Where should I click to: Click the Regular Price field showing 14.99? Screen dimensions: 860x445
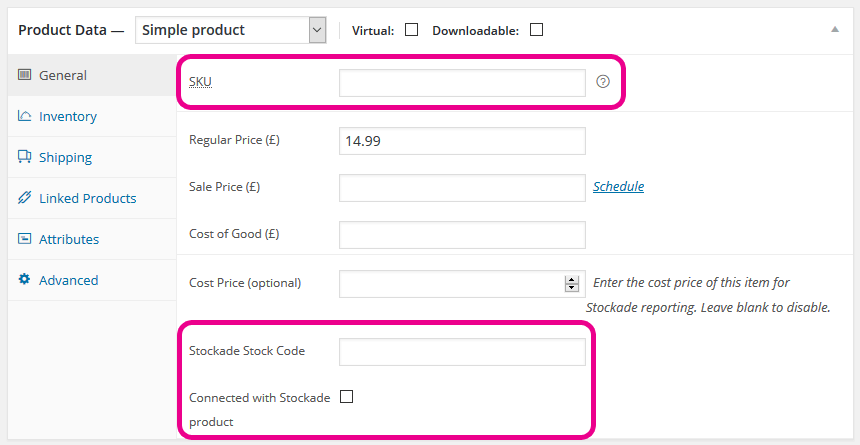click(x=462, y=141)
